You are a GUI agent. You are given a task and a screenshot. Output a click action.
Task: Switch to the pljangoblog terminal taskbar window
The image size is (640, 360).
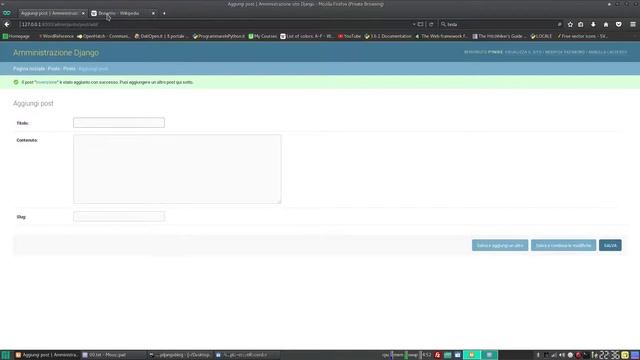click(180, 355)
